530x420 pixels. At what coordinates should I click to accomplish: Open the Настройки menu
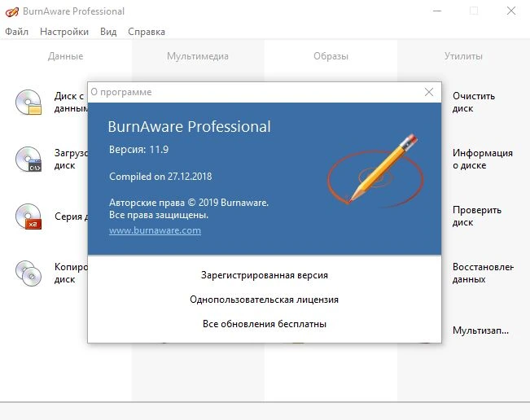click(64, 32)
